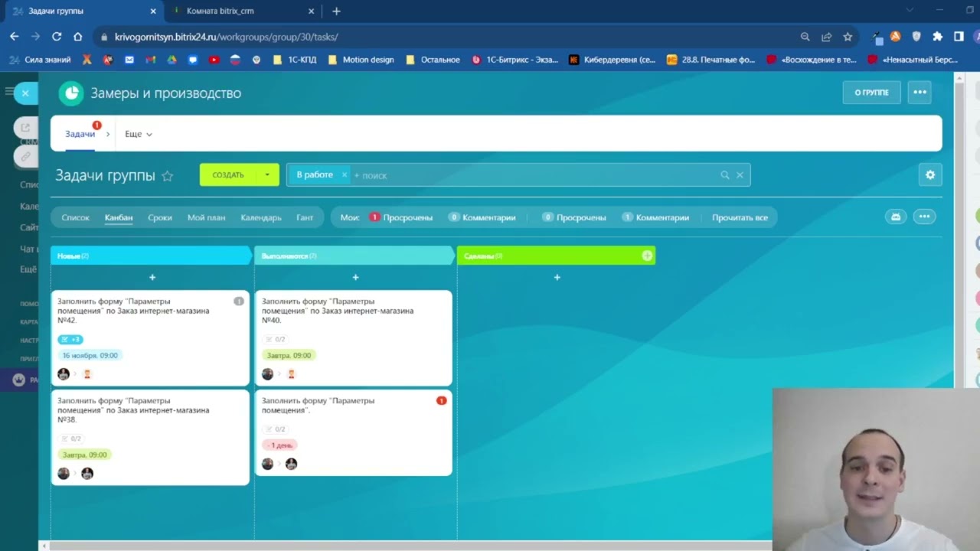Open task №40 card title
Screen dimensions: 980x551
338,311
